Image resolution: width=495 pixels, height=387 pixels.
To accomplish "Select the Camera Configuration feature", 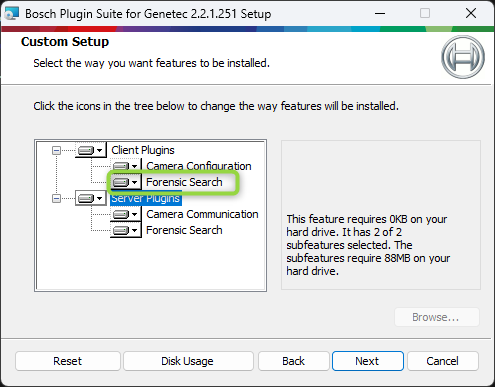I will [x=199, y=166].
